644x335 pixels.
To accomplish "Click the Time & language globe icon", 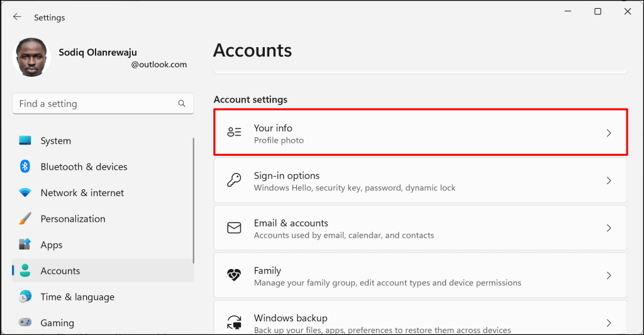I will [x=25, y=297].
